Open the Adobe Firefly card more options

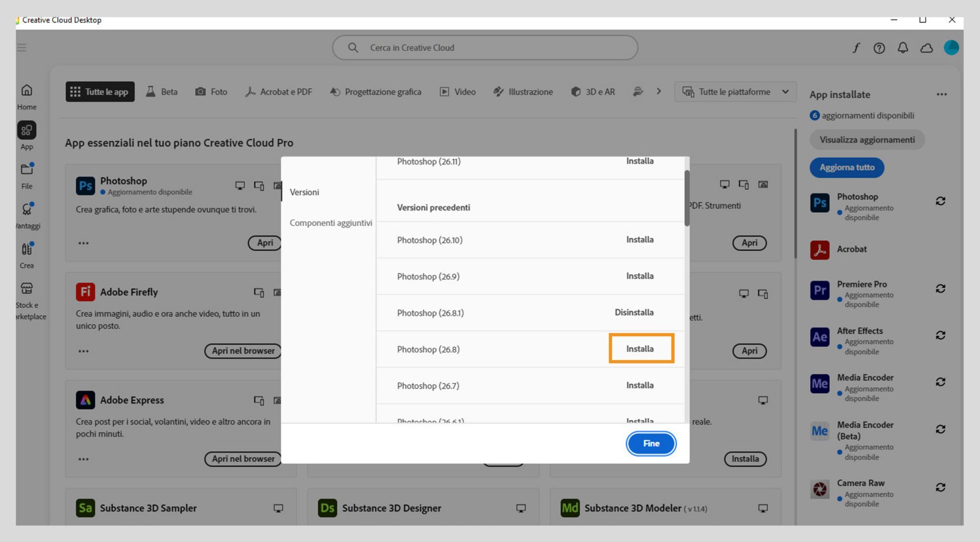tap(84, 351)
